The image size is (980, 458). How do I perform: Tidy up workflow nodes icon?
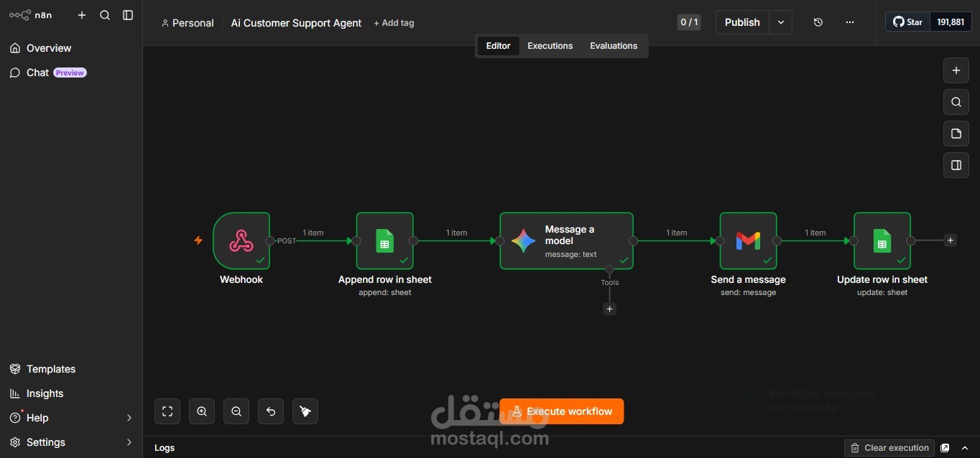coord(305,411)
